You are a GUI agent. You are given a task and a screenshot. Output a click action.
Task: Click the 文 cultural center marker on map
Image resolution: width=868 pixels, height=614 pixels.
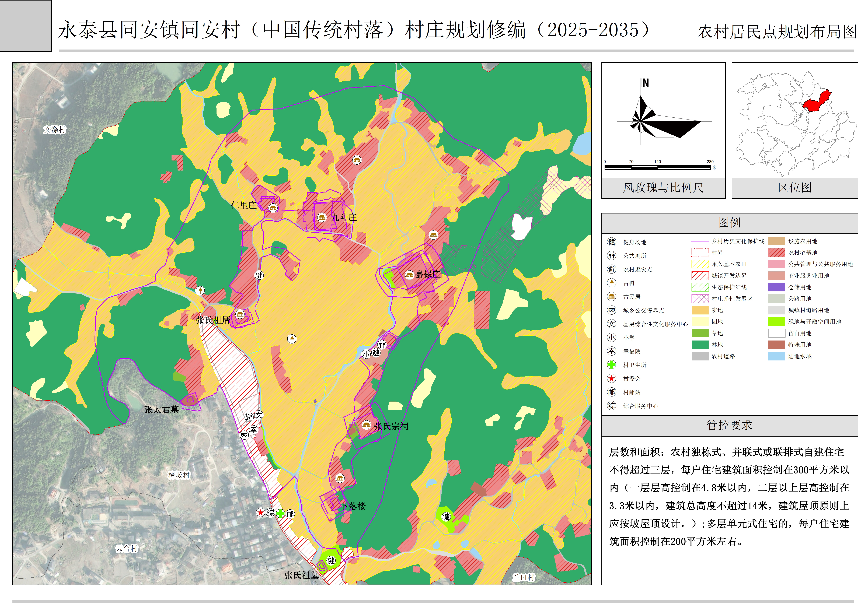[x=259, y=415]
